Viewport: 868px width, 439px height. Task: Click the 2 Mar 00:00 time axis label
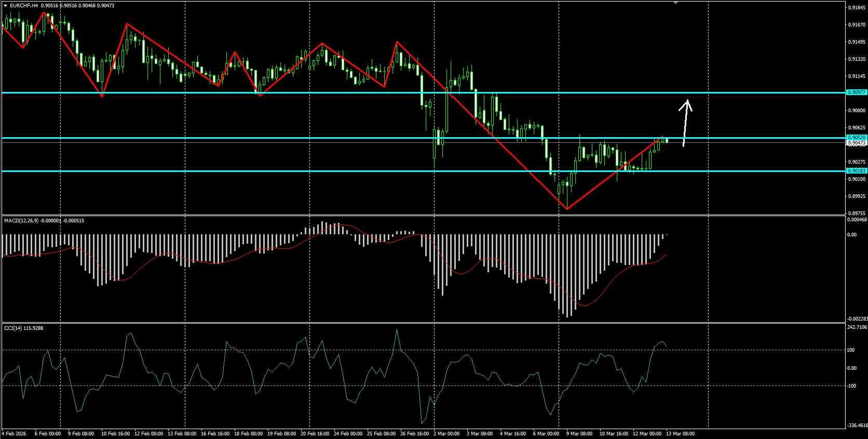(x=447, y=433)
